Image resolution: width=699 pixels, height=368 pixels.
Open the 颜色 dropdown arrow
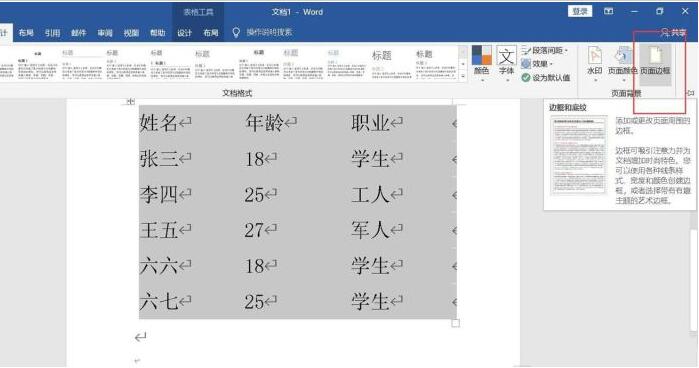(x=482, y=81)
